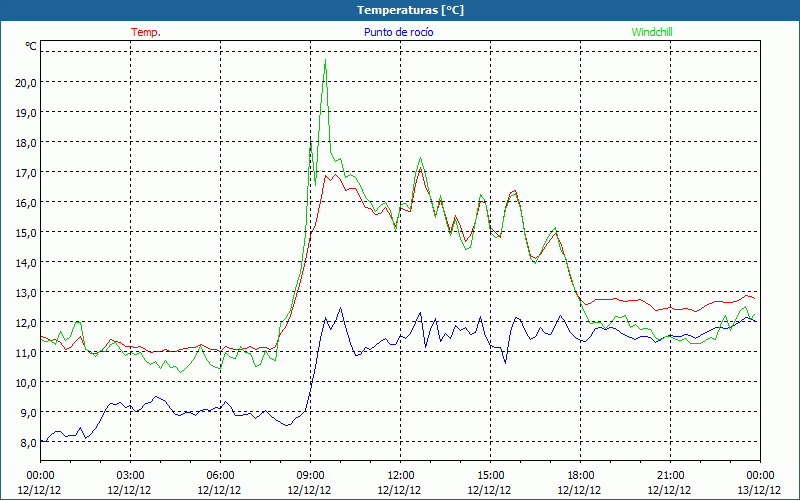Click the 11,0 y-axis value
This screenshot has width=800, height=500.
click(x=26, y=353)
